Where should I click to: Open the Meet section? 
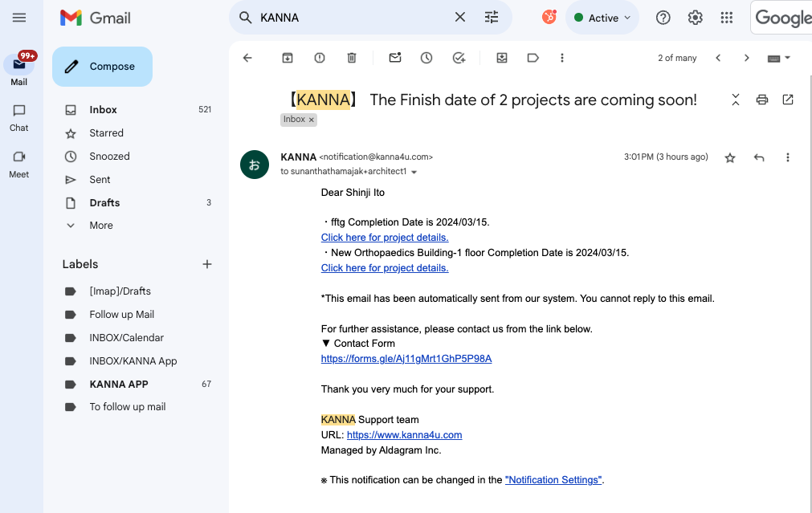pyautogui.click(x=18, y=165)
